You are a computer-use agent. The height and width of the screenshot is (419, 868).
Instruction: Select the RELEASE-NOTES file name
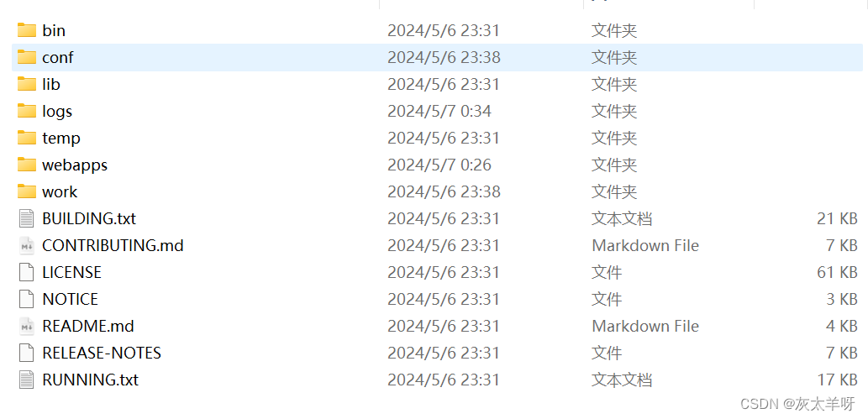[x=102, y=354]
